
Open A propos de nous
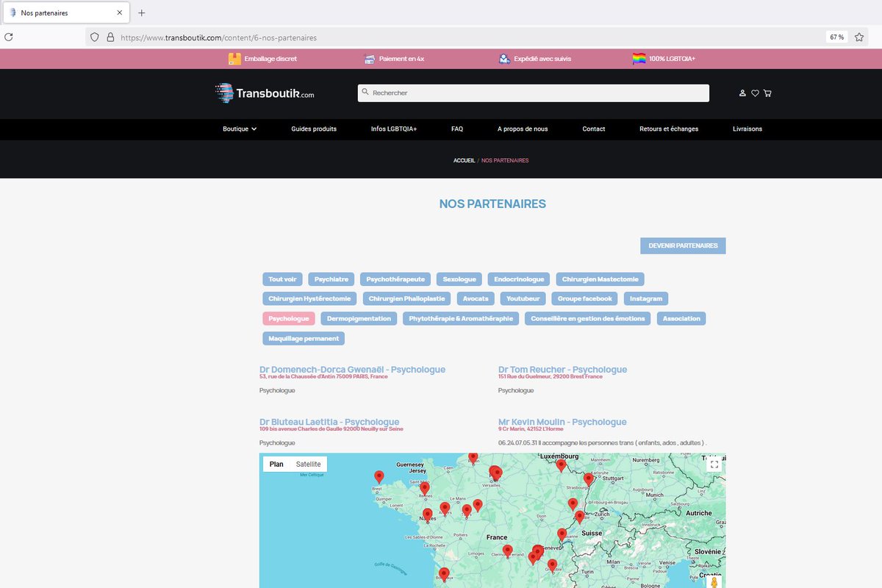click(x=523, y=129)
